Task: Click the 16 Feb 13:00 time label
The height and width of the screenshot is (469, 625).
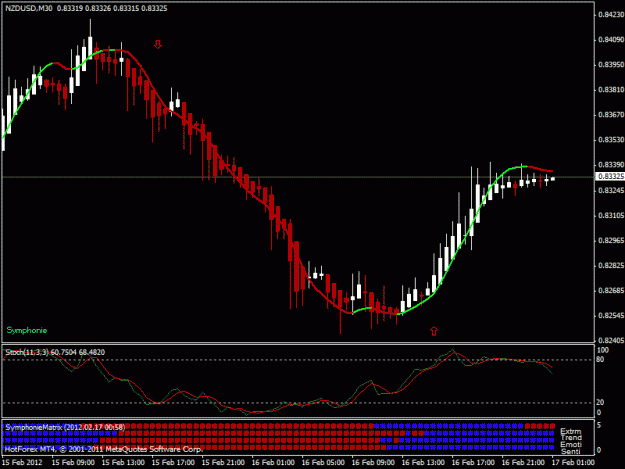Action: [423, 463]
